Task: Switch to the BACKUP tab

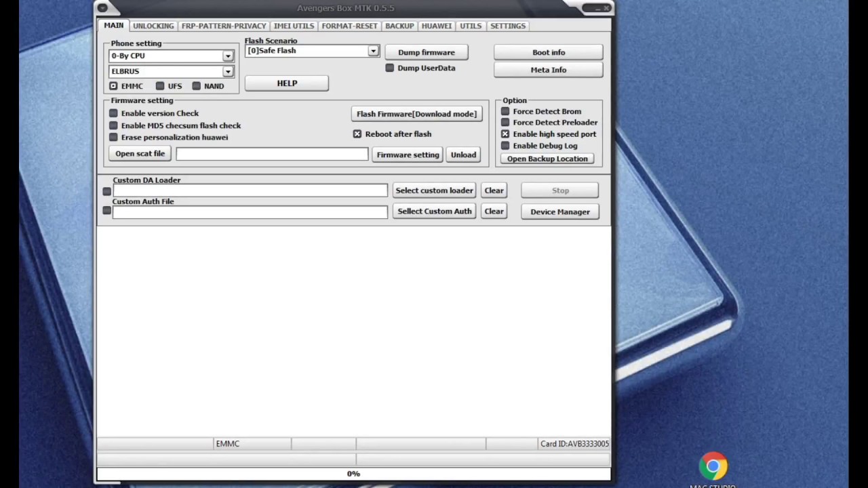Action: coord(399,26)
